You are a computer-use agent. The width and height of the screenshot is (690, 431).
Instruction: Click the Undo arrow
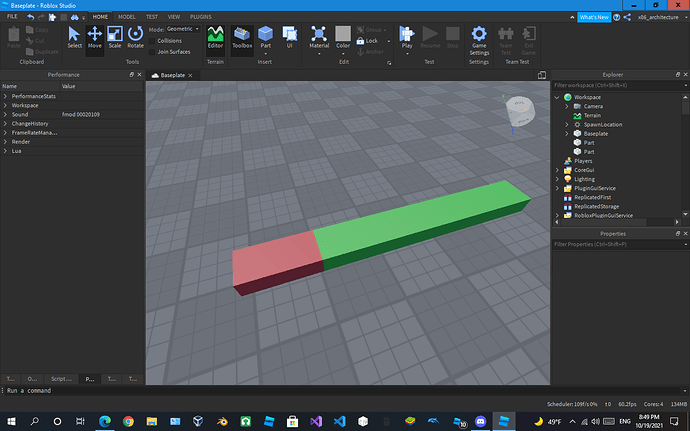coord(30,17)
